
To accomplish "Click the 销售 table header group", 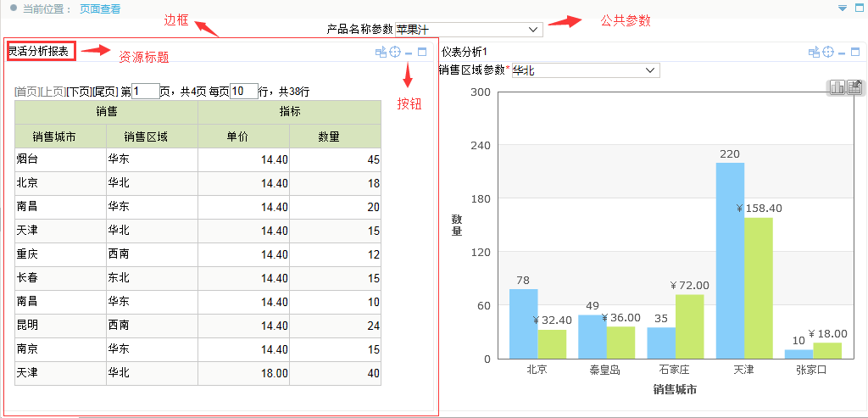I will tap(106, 112).
